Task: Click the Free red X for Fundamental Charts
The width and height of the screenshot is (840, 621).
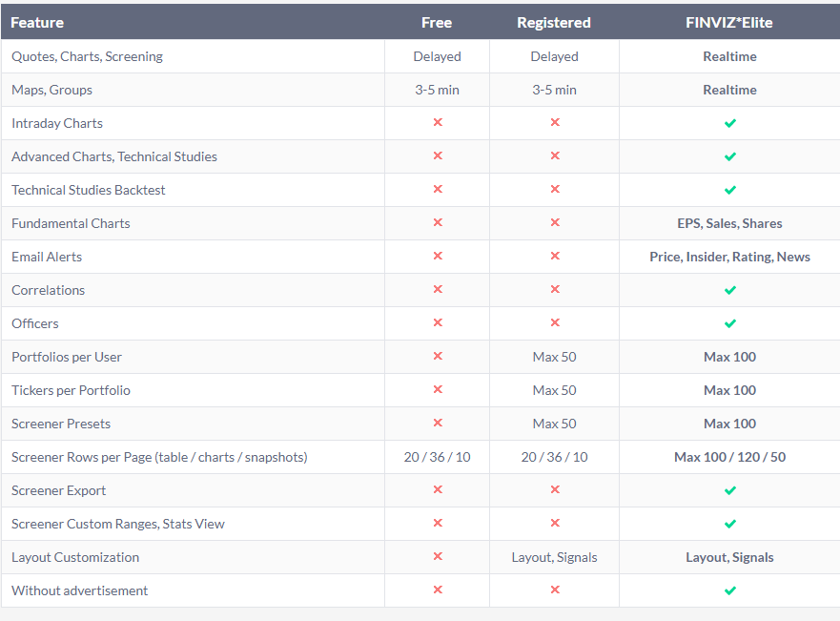Action: [x=438, y=222]
